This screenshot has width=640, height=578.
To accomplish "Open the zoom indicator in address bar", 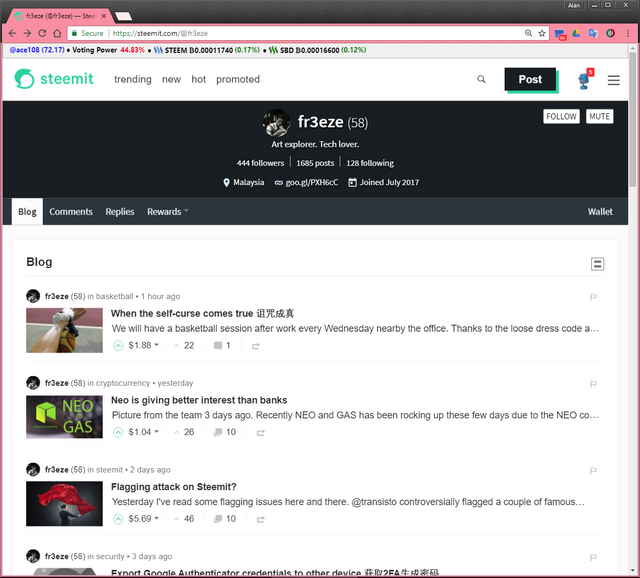I will [528, 33].
